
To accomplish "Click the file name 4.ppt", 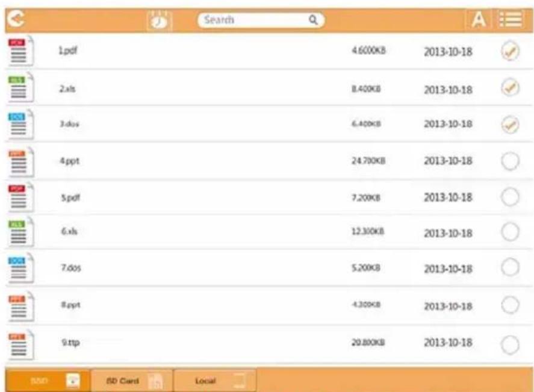I will tap(70, 161).
